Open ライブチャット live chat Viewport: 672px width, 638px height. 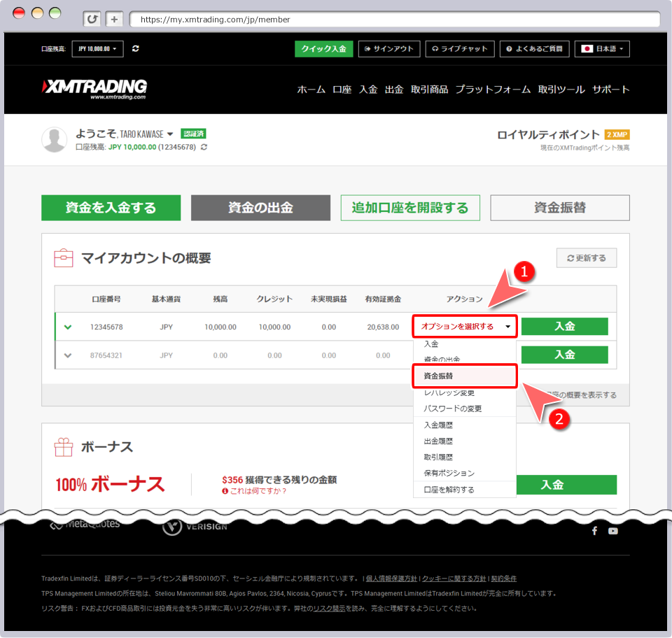(460, 49)
